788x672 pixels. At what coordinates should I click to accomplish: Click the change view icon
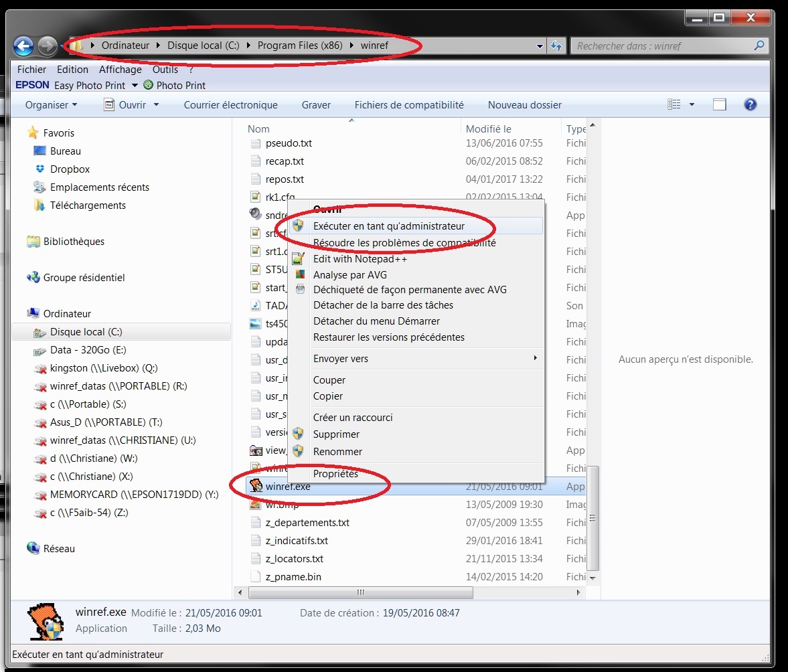(x=674, y=104)
